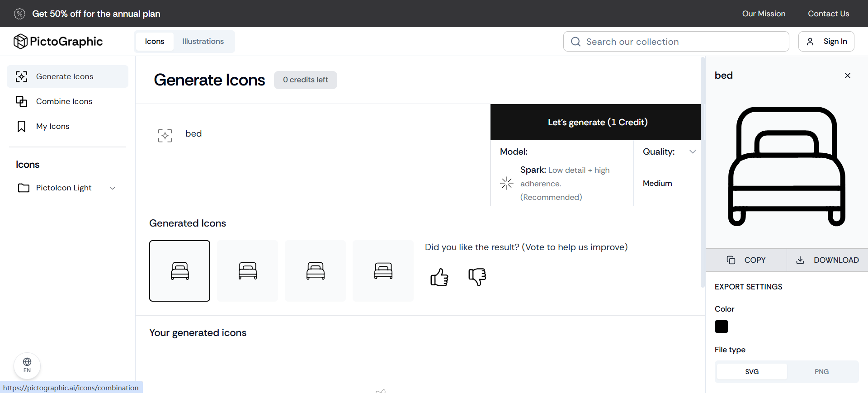This screenshot has height=393, width=868.
Task: Select the fourth generated bed icon
Action: point(383,271)
